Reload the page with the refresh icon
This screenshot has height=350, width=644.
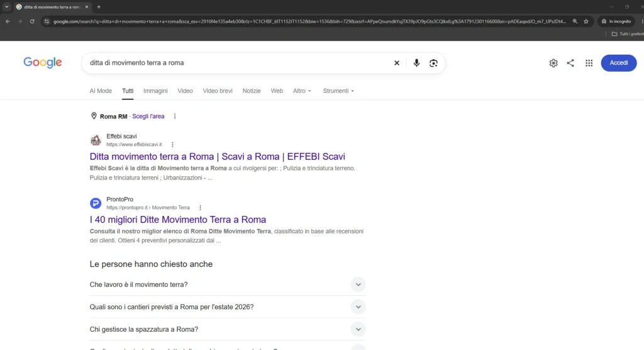tap(32, 21)
